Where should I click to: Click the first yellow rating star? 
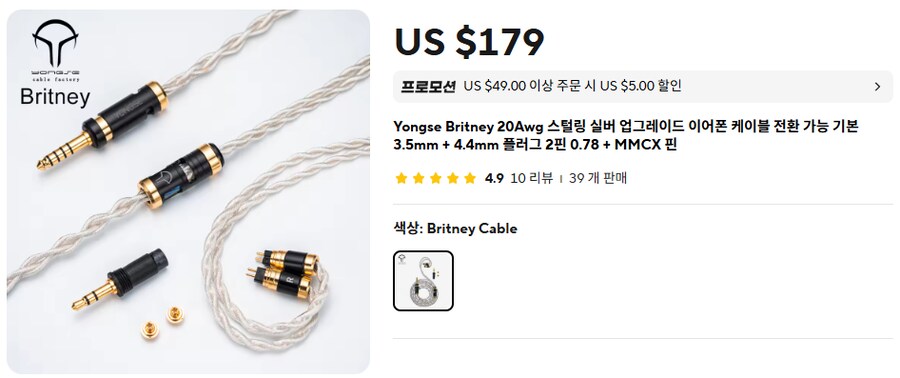tap(401, 178)
